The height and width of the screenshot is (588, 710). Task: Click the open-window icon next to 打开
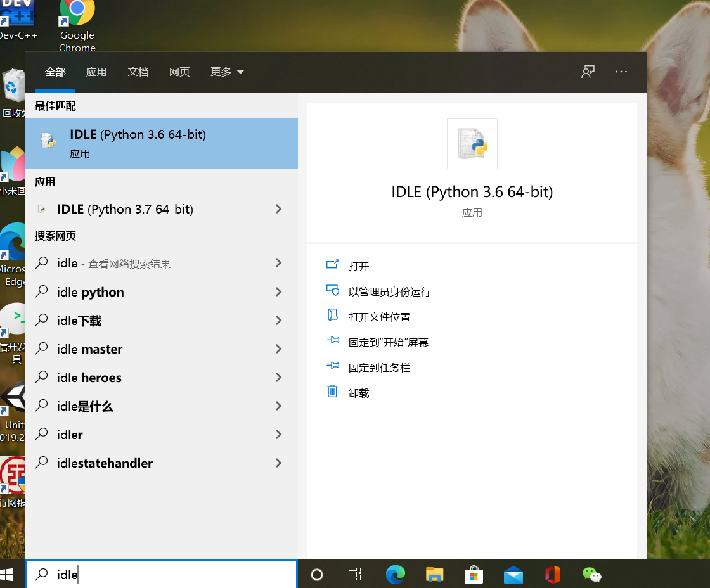click(332, 264)
